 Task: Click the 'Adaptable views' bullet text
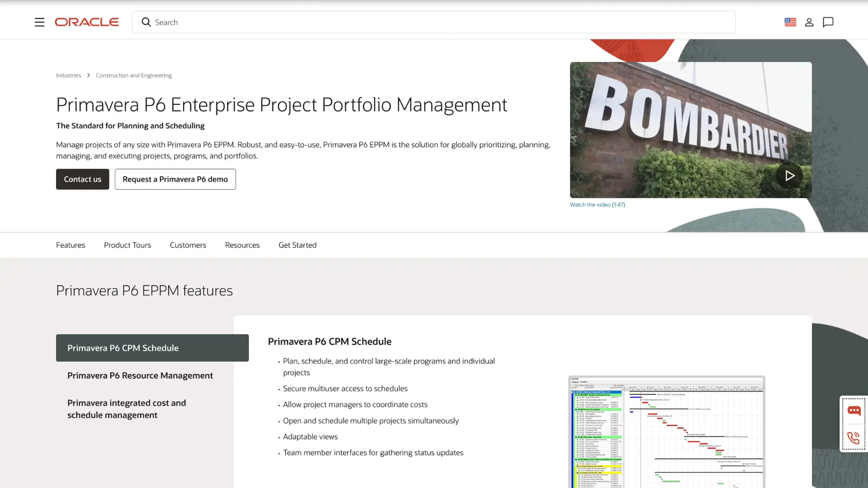[311, 437]
